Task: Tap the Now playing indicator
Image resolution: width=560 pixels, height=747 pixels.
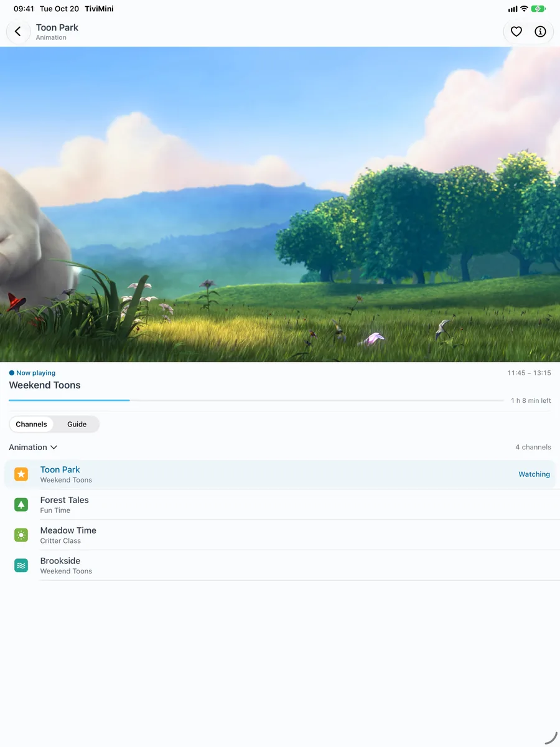Action: point(32,373)
